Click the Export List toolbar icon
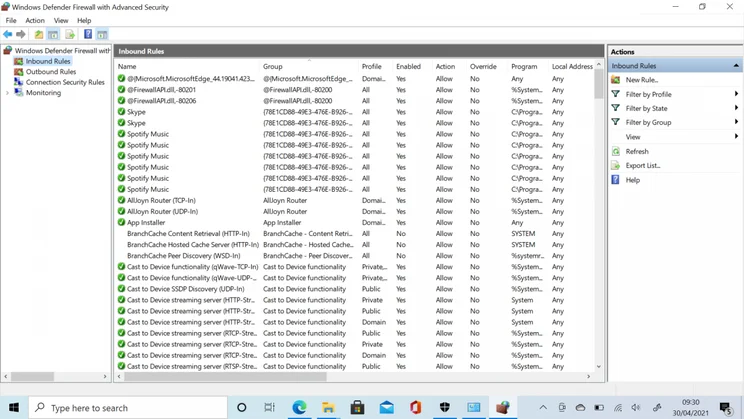This screenshot has width=744, height=419. point(70,34)
